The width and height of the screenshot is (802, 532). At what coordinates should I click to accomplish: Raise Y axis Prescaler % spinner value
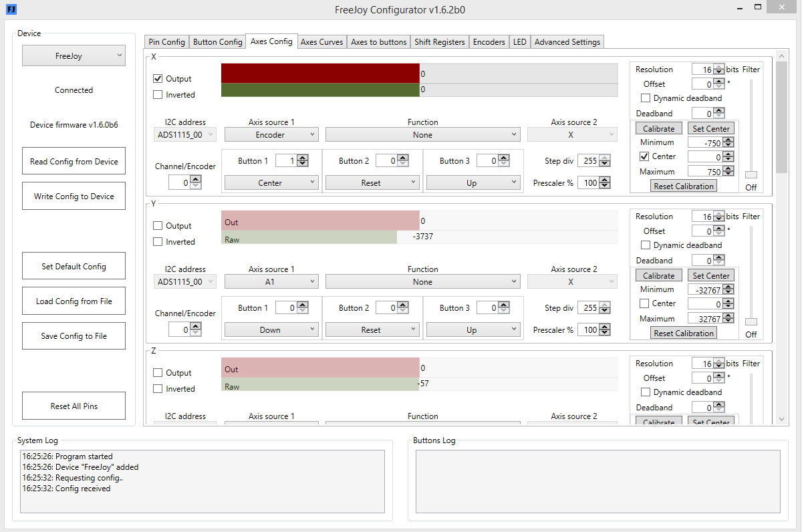tap(605, 327)
